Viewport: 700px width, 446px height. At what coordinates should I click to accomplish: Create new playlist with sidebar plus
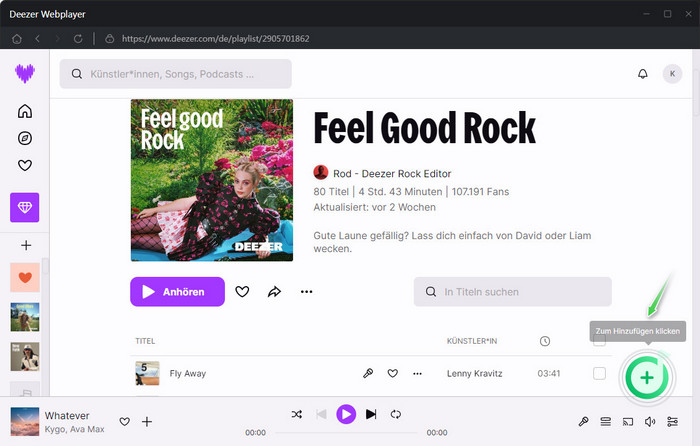point(26,245)
